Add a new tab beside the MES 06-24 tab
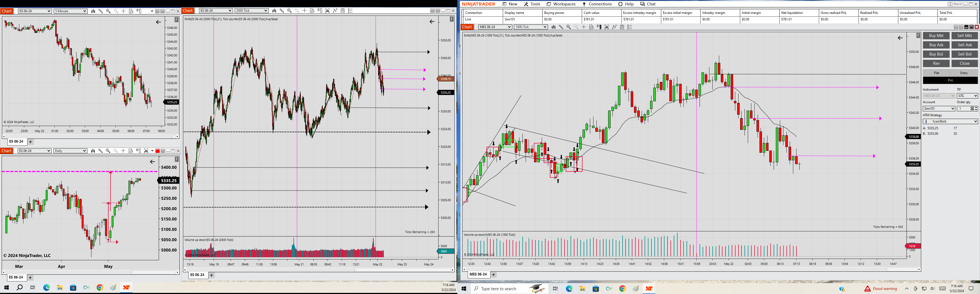This screenshot has height=294, width=980. click(x=494, y=274)
